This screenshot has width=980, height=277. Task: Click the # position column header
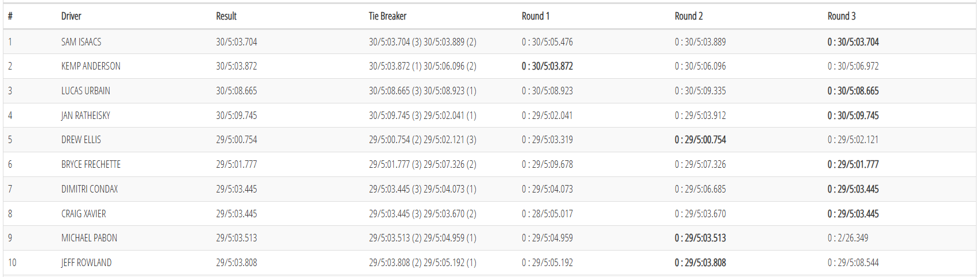point(10,16)
